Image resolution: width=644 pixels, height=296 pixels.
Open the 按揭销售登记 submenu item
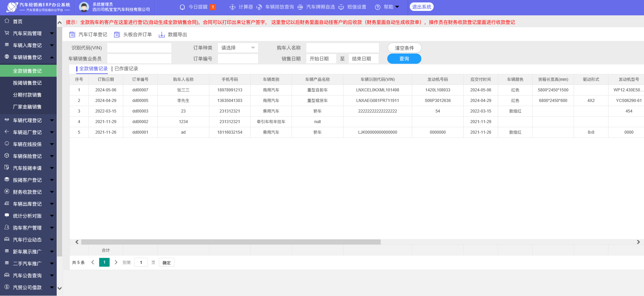[28, 83]
